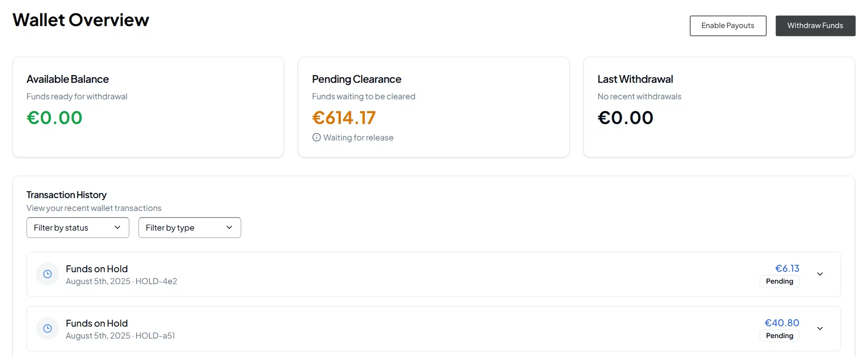Screen dimensions: 868x356
Task: Click the Last Withdrawal €0.00 amount
Action: (x=625, y=117)
